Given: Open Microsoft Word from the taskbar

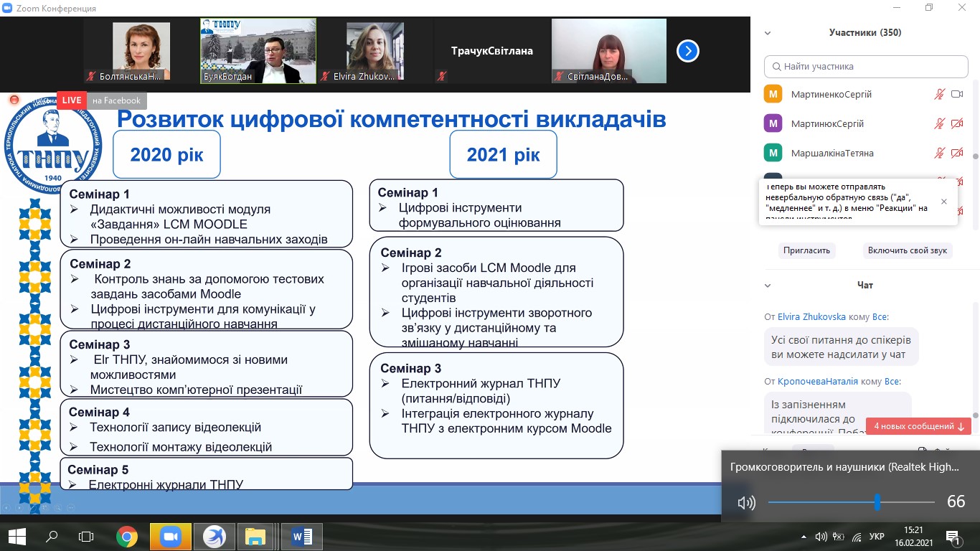Looking at the screenshot, I should click(x=302, y=536).
